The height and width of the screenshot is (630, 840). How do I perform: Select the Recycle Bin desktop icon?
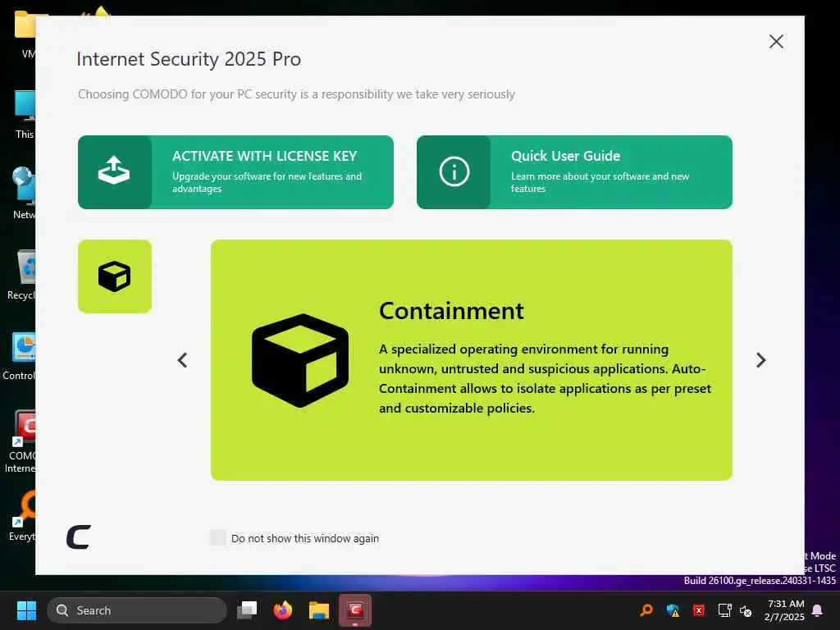coord(21,274)
